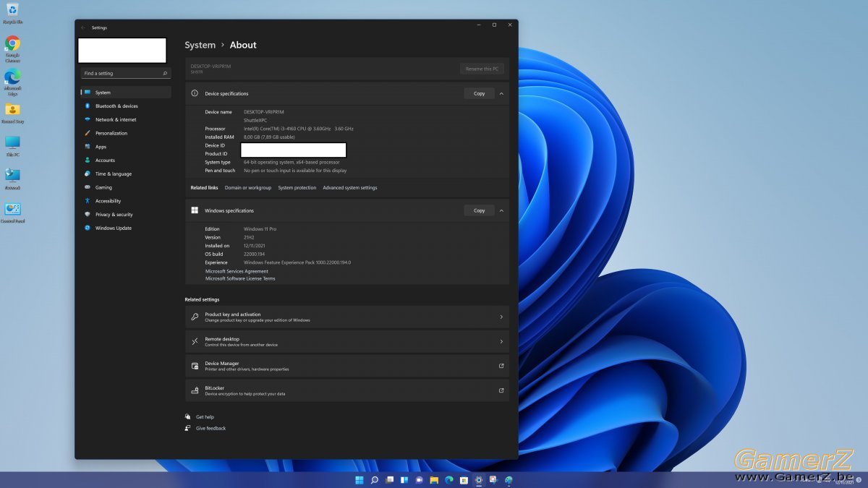Open Accounts settings page
The image size is (868, 488).
pyautogui.click(x=126, y=160)
